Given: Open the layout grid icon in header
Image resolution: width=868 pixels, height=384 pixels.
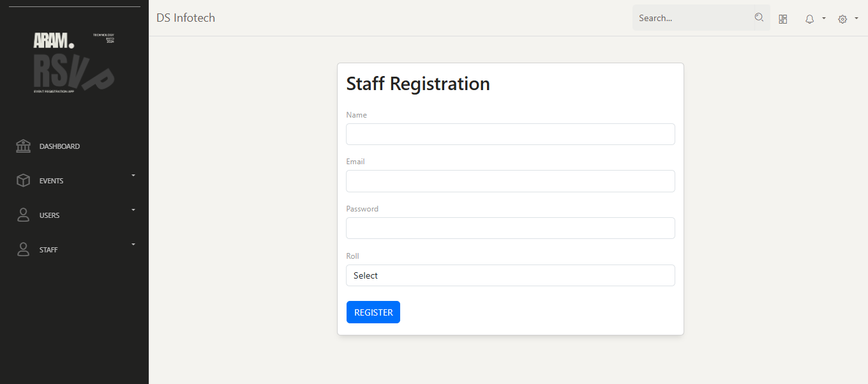Looking at the screenshot, I should click(x=783, y=19).
